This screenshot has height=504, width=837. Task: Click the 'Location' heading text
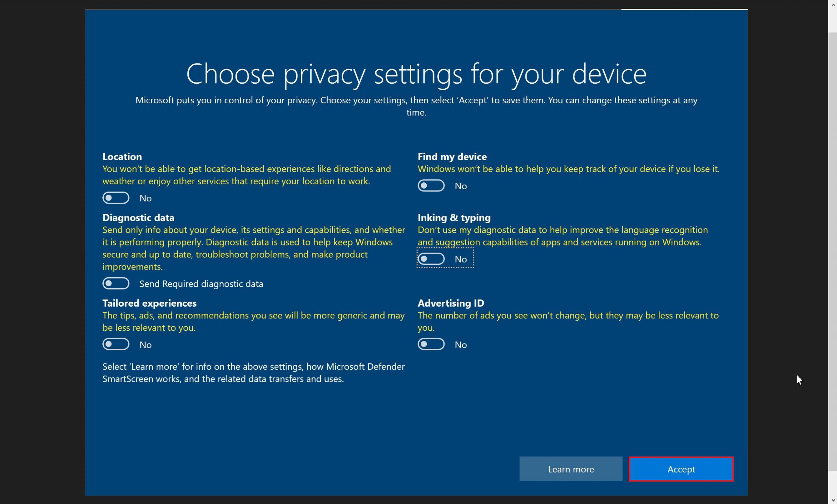(x=122, y=157)
